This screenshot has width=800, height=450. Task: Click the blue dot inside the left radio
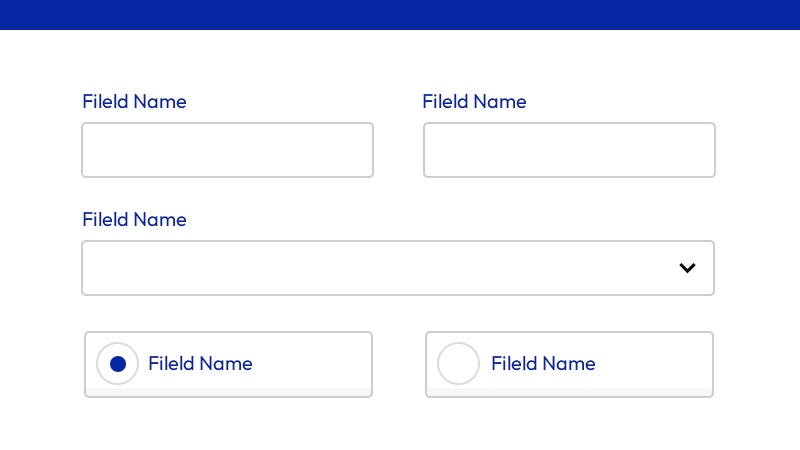117,364
